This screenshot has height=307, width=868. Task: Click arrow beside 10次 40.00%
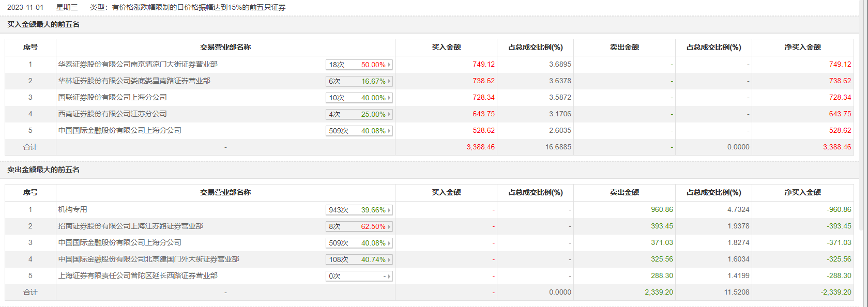point(389,98)
